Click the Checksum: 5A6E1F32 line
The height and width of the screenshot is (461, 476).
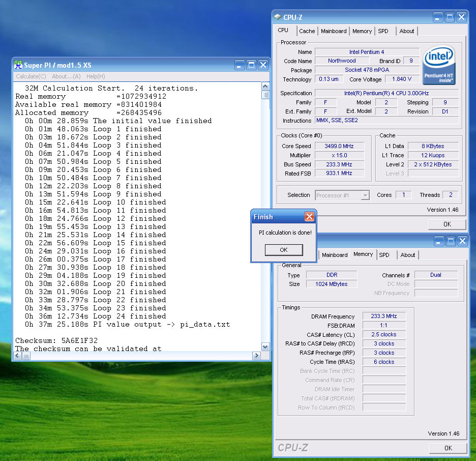click(x=56, y=340)
